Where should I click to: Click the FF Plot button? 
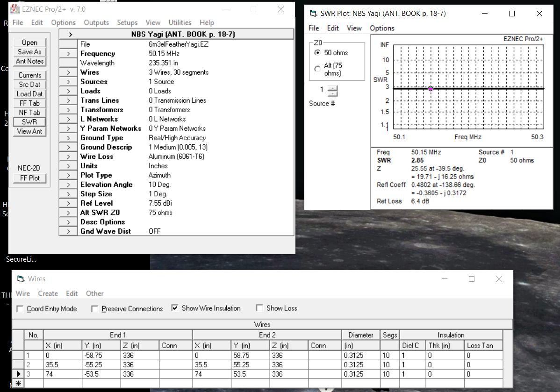(x=29, y=178)
